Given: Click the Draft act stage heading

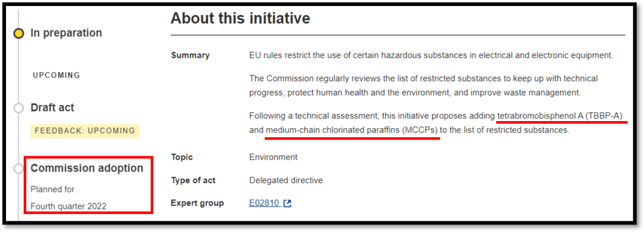Looking at the screenshot, I should (52, 108).
